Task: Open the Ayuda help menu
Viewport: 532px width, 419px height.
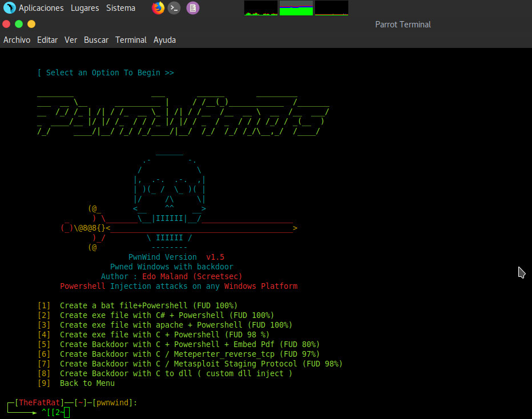Action: point(164,40)
